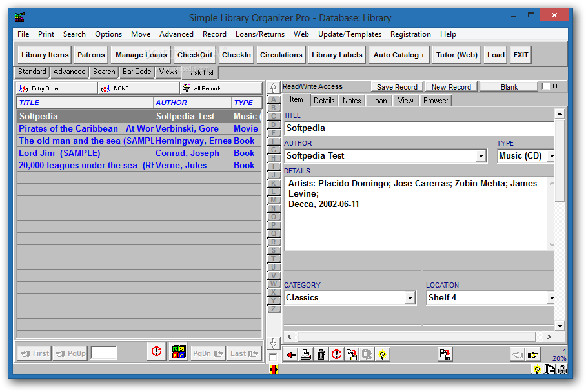Switch to the Browser tab
586x392 pixels.
[x=436, y=101]
